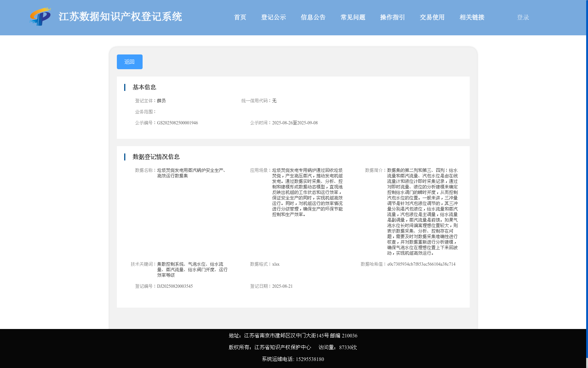Click the 登录 link
Screen dimensions: 588x368
click(523, 17)
